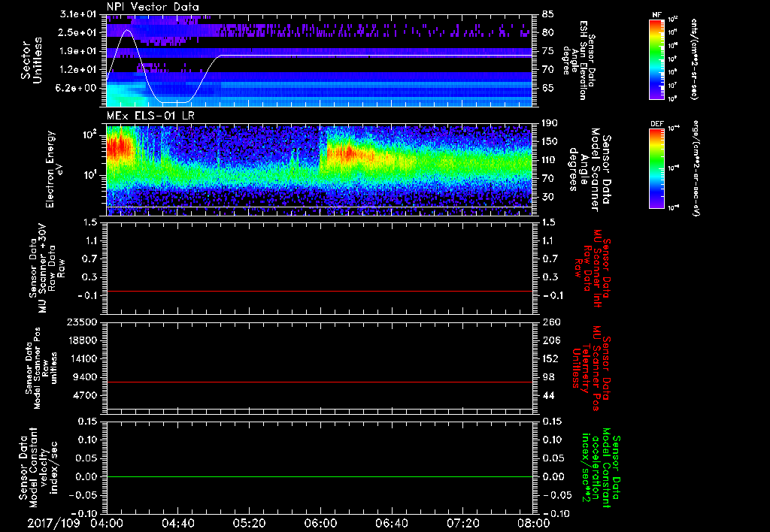Click the "Sector Unitless" axis title
The width and height of the screenshot is (770, 532).
pyautogui.click(x=32, y=60)
